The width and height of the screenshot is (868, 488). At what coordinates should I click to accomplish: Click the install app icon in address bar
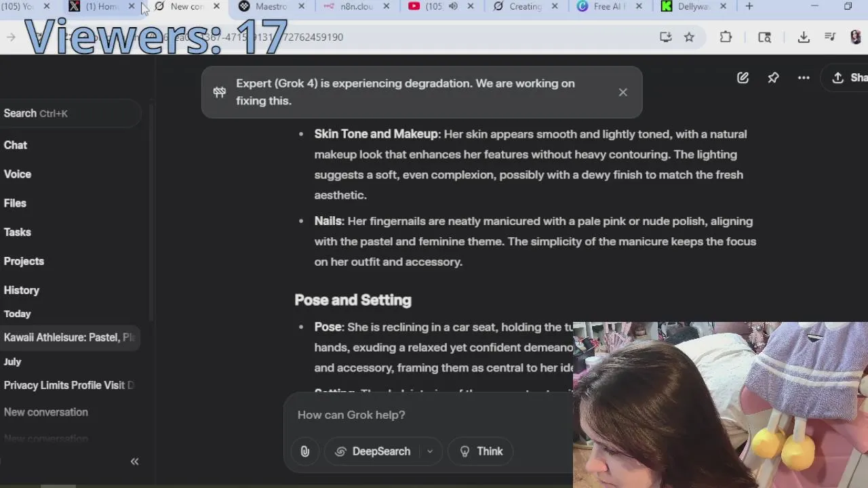click(x=666, y=37)
